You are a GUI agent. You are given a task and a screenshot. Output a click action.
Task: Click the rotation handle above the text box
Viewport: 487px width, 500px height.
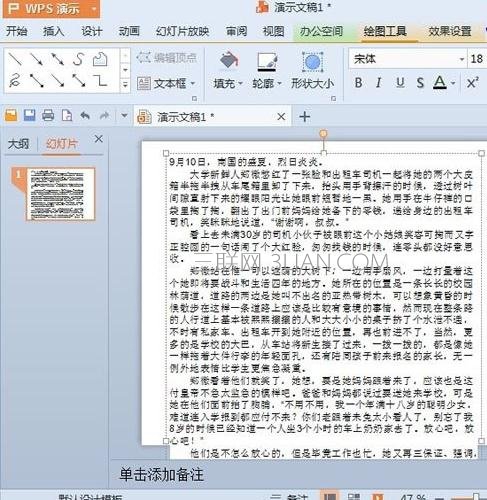[x=323, y=134]
